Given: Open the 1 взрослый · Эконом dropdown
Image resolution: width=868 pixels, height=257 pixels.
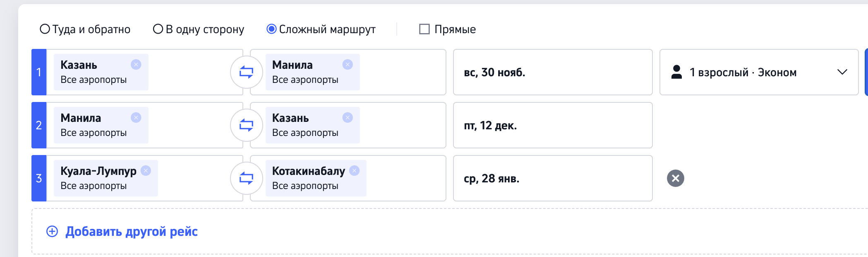Looking at the screenshot, I should [759, 72].
